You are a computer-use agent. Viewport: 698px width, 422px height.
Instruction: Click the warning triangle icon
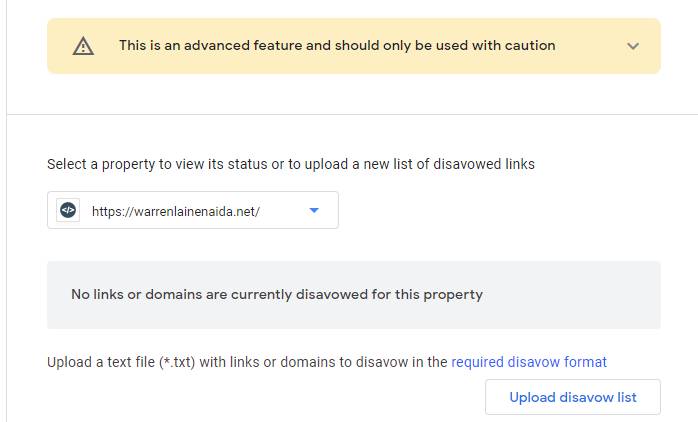pos(83,46)
